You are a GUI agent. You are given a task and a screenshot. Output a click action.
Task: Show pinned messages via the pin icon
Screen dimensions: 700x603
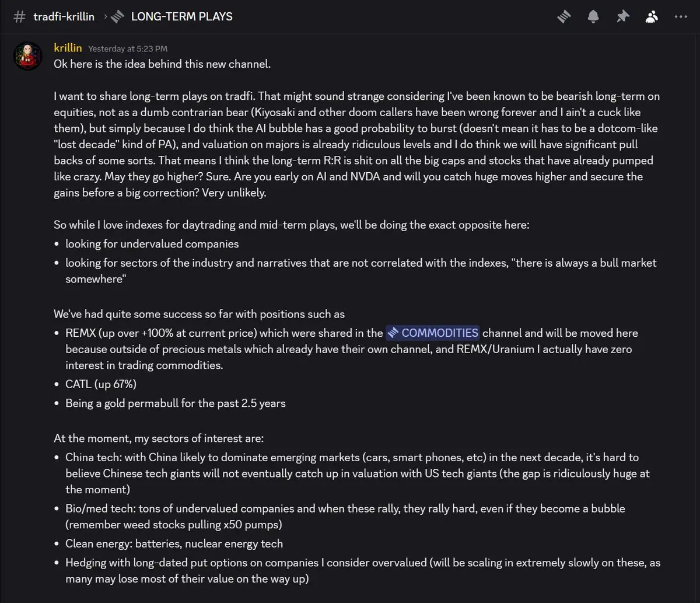[622, 17]
